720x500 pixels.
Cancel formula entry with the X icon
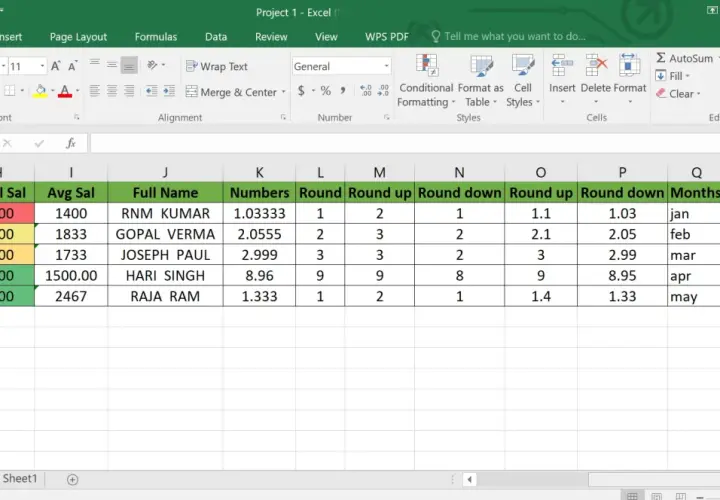7,143
